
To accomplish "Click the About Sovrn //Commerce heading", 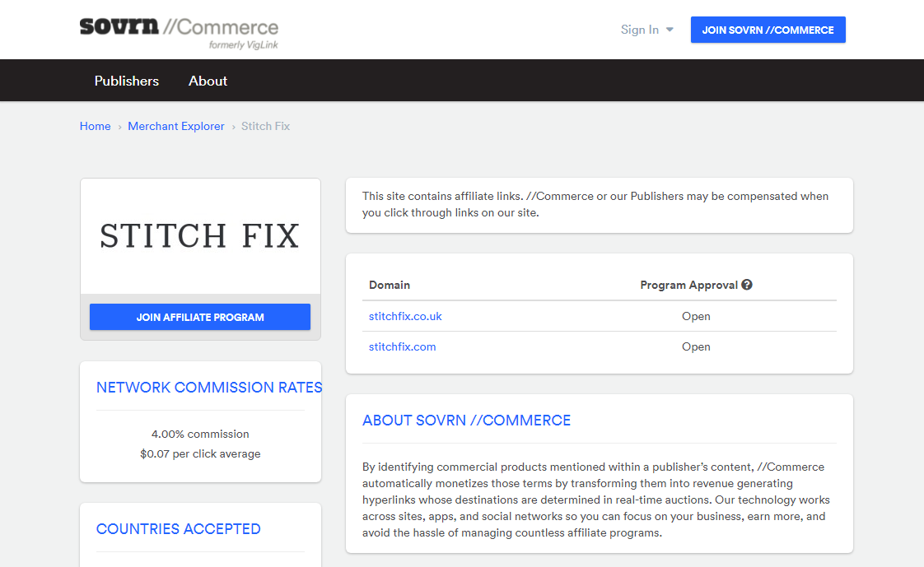I will [x=467, y=421].
